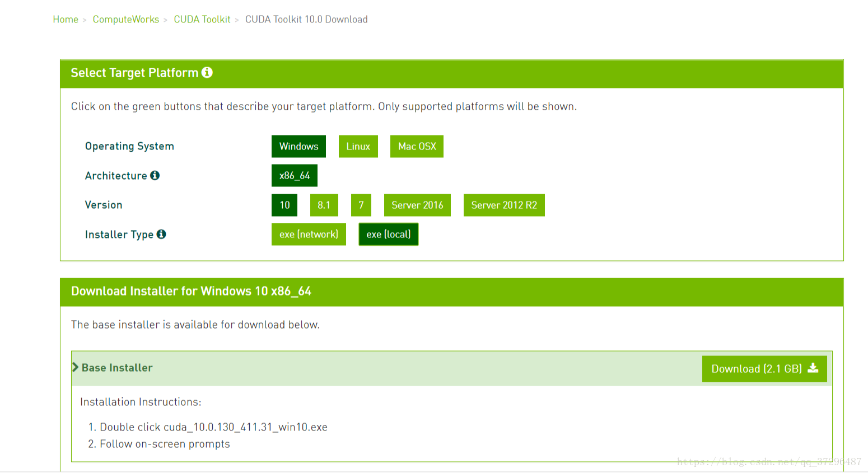Image resolution: width=868 pixels, height=473 pixels.
Task: Pick exe (local) installer type
Action: tap(389, 234)
